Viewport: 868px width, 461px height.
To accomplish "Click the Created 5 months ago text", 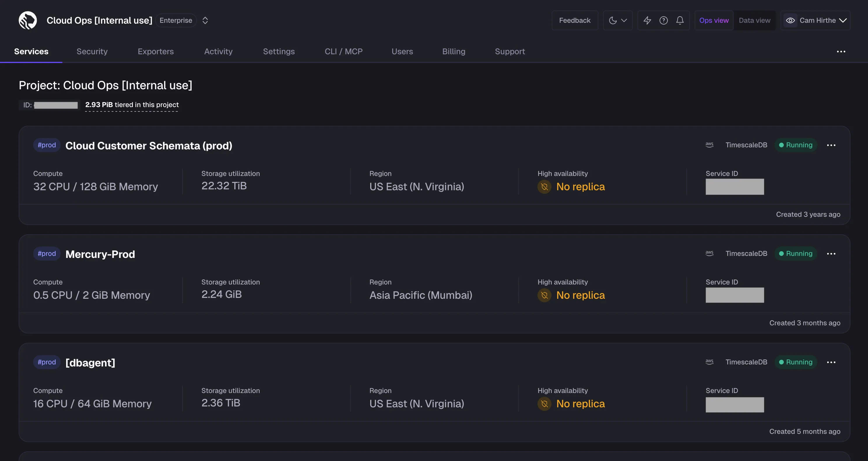I will point(805,432).
